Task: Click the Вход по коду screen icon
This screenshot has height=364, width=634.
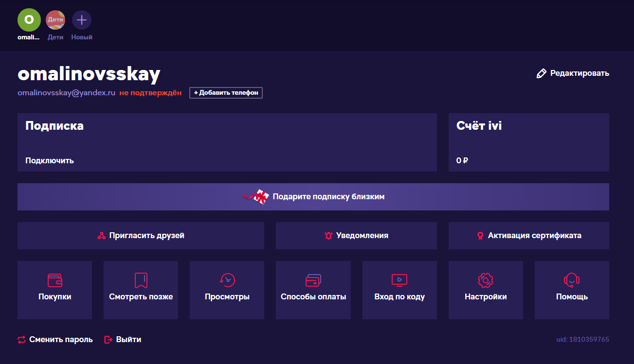Action: [399, 280]
